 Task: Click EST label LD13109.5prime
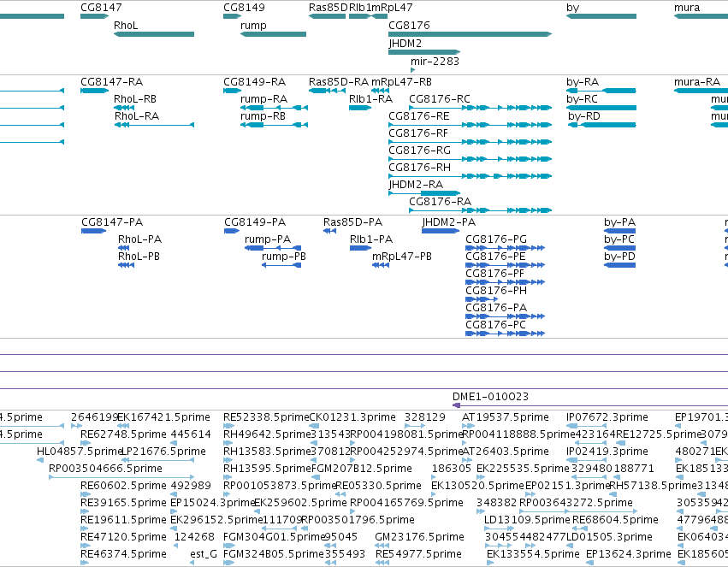[x=527, y=520]
